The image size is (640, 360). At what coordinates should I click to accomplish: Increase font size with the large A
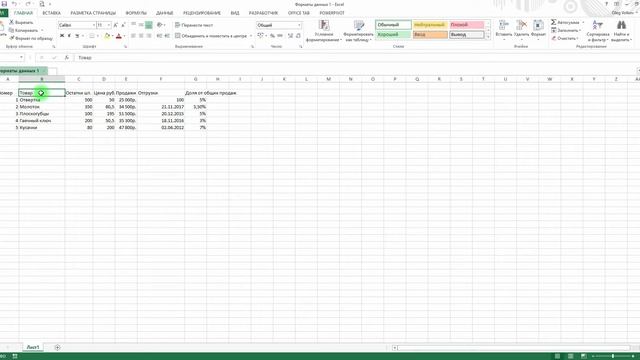click(116, 25)
